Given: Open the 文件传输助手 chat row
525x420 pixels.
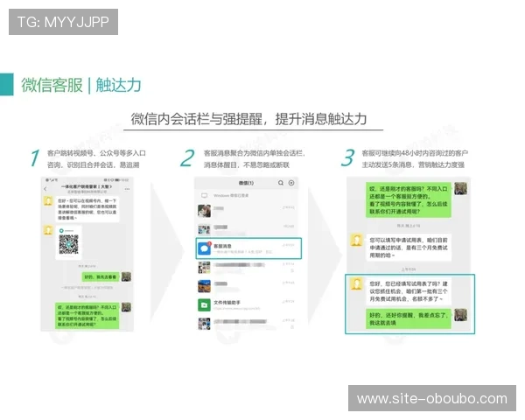Looking at the screenshot, I should 247,305.
